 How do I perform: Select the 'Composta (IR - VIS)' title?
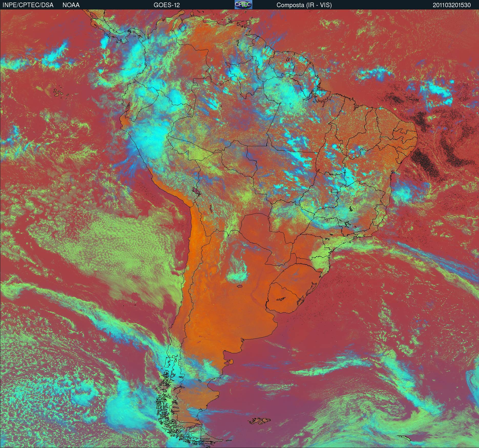[304, 5]
